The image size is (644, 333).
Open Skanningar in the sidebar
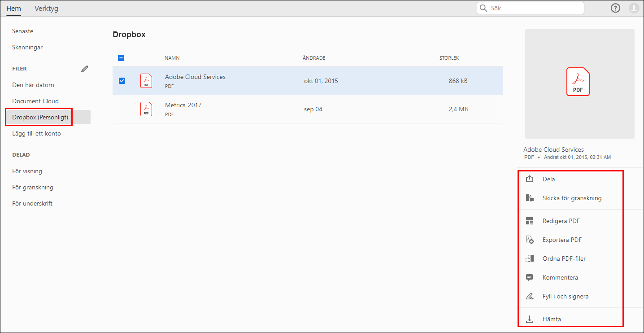click(x=27, y=47)
